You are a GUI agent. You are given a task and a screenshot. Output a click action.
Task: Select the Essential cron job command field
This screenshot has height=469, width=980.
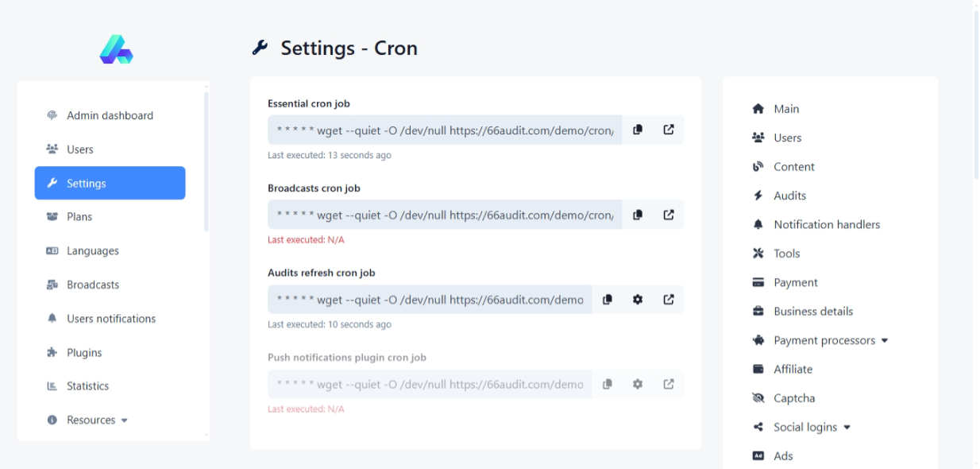pyautogui.click(x=445, y=130)
